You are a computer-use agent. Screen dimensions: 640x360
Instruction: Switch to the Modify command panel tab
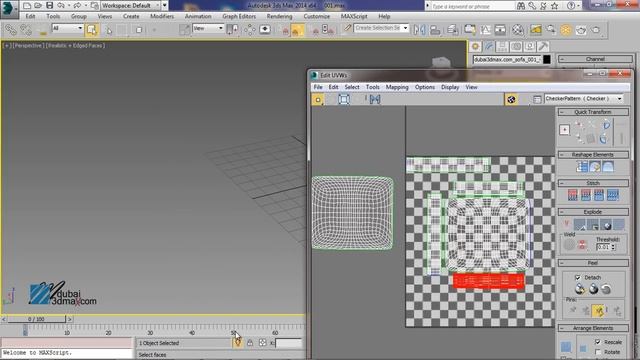coord(489,47)
